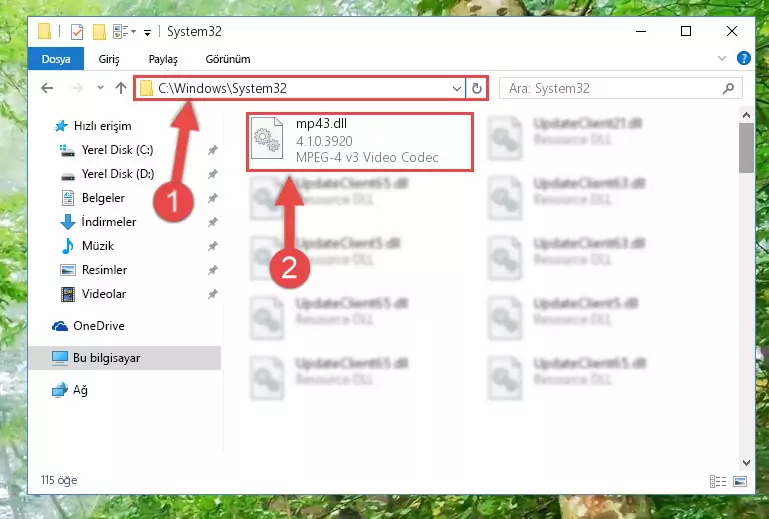This screenshot has height=519, width=769.
Task: Maximize the System32 window
Action: point(686,31)
